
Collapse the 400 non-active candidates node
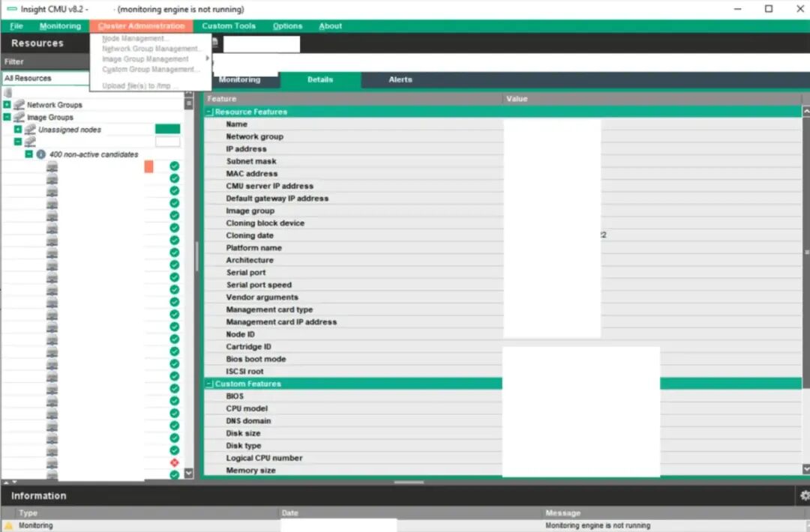[29, 154]
